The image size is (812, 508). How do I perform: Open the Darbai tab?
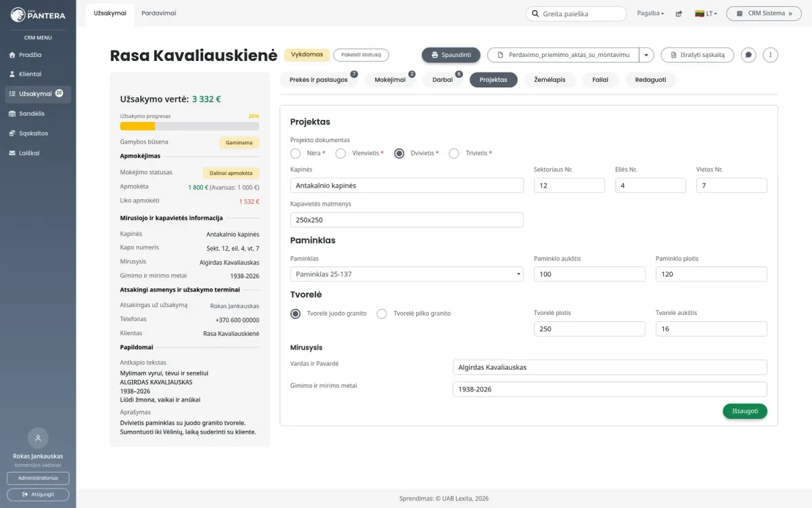point(443,80)
